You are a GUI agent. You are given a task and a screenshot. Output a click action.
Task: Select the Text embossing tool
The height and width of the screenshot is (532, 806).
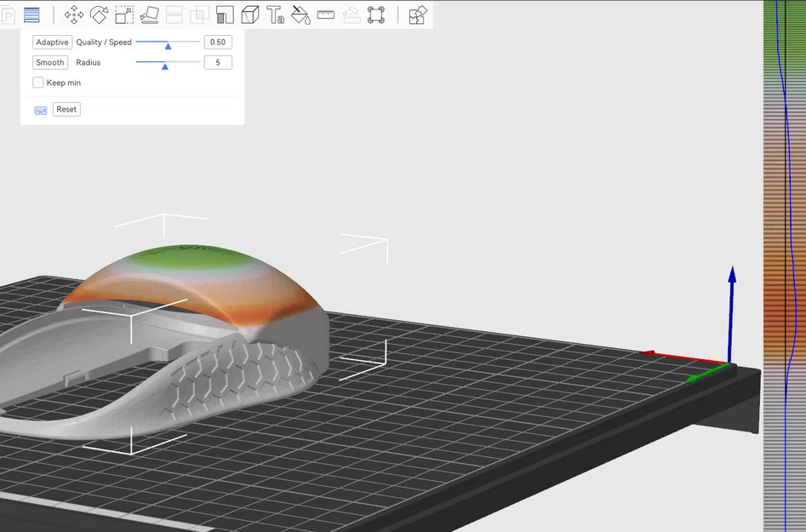tap(276, 14)
